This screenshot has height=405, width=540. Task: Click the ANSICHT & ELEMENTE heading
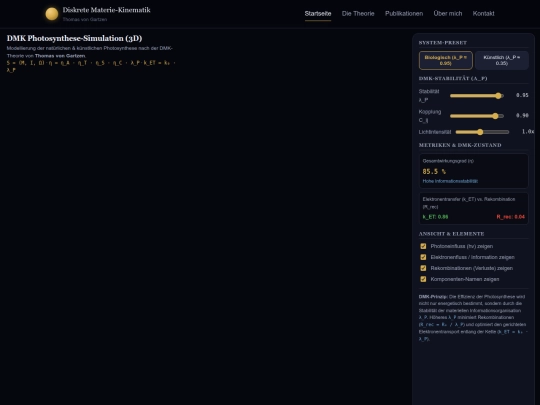point(451,234)
